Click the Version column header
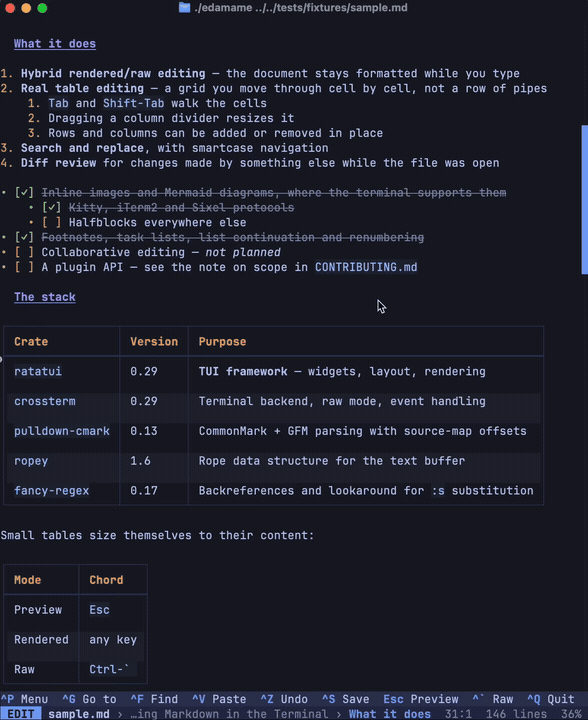Viewport: 588px width, 720px height. point(154,342)
